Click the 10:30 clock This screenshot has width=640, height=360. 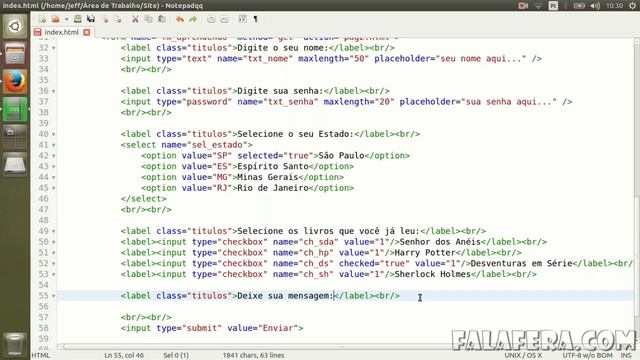(x=614, y=6)
